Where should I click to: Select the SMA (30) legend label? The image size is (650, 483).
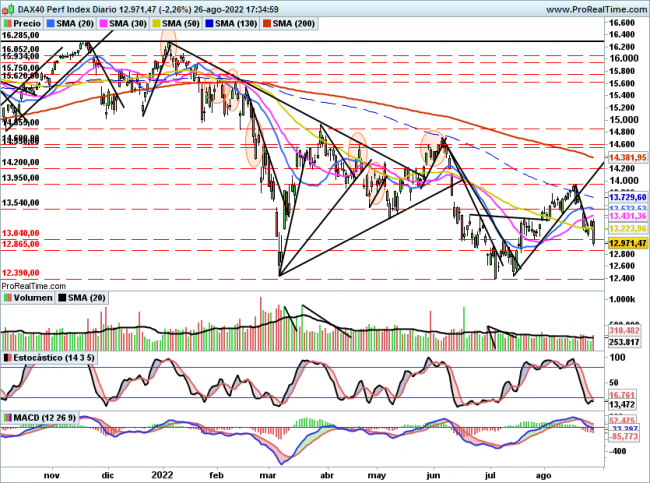(129, 21)
